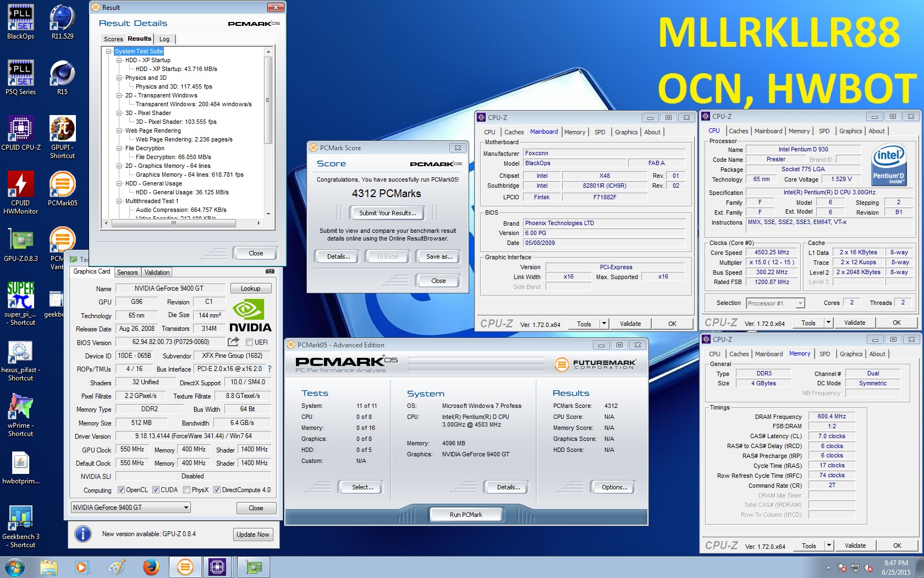
Task: Open the GPU-Z.0.8.3 desktop icon
Action: tap(21, 244)
